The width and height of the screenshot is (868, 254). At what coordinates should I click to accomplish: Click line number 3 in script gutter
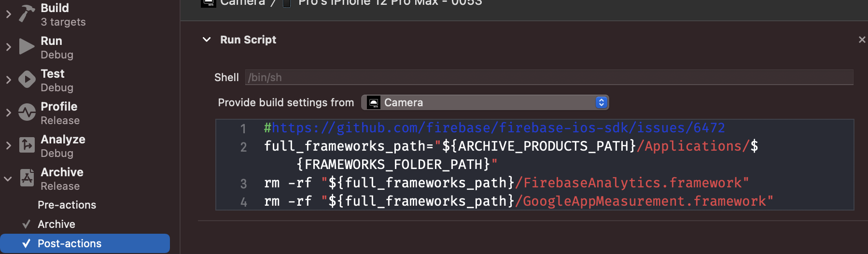tap(243, 183)
